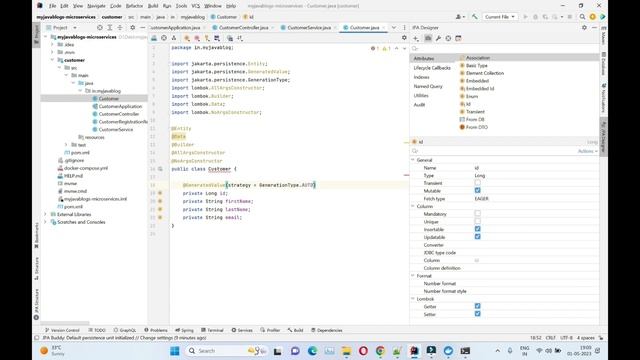
Task: Select Element Collection attribute in palette
Action: click(484, 73)
